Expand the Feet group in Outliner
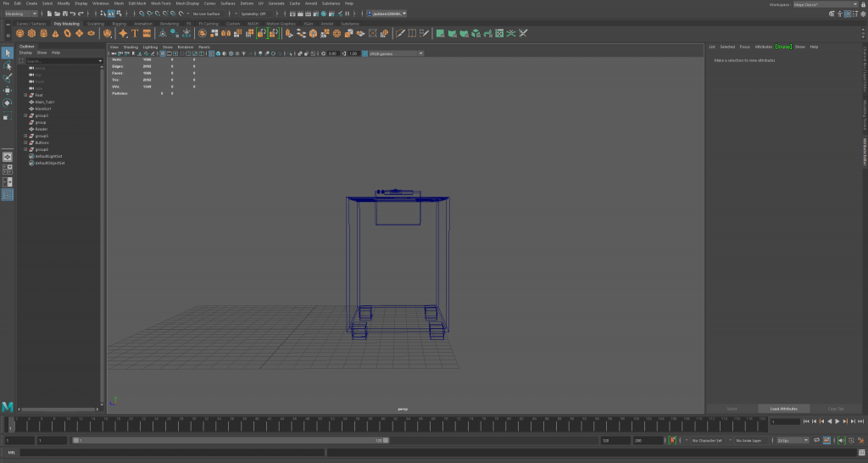The width and height of the screenshot is (868, 463). (x=25, y=95)
